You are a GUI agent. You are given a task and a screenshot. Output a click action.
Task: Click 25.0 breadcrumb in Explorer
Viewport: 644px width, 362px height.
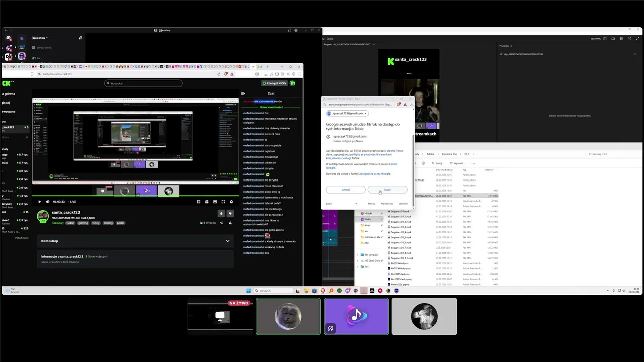[467, 154]
